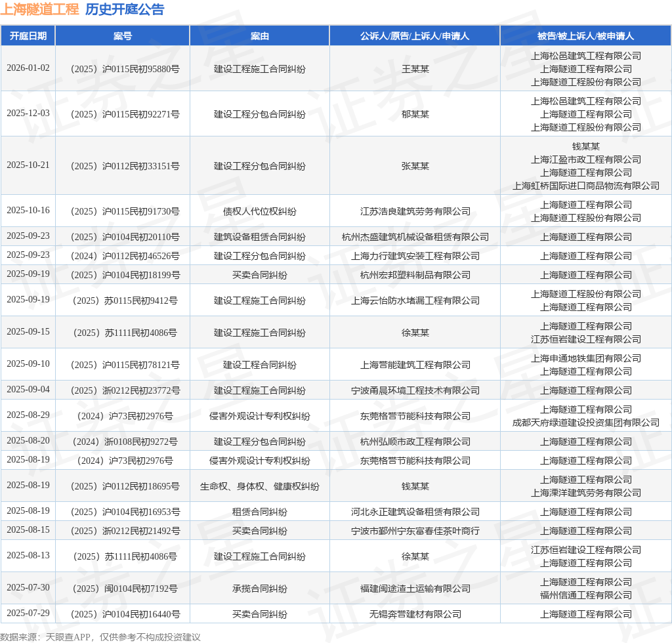This screenshot has width=672, height=643.
Task: Click the date cell 2025-08-13
Action: click(28, 556)
